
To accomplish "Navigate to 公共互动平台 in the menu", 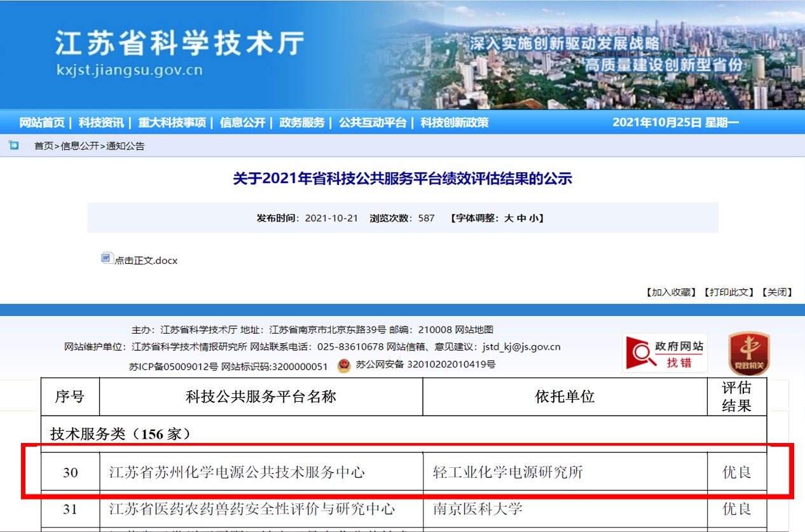I will (372, 123).
